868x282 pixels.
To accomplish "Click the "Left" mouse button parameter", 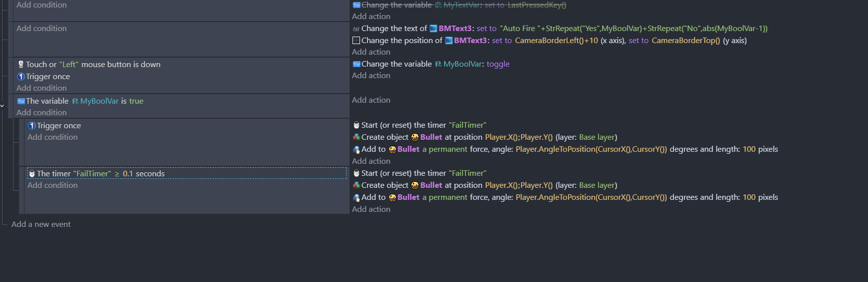I will (x=69, y=65).
